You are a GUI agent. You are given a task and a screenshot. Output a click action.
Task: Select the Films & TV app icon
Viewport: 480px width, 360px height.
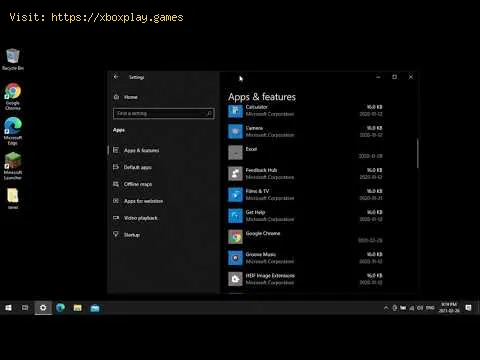[235, 195]
